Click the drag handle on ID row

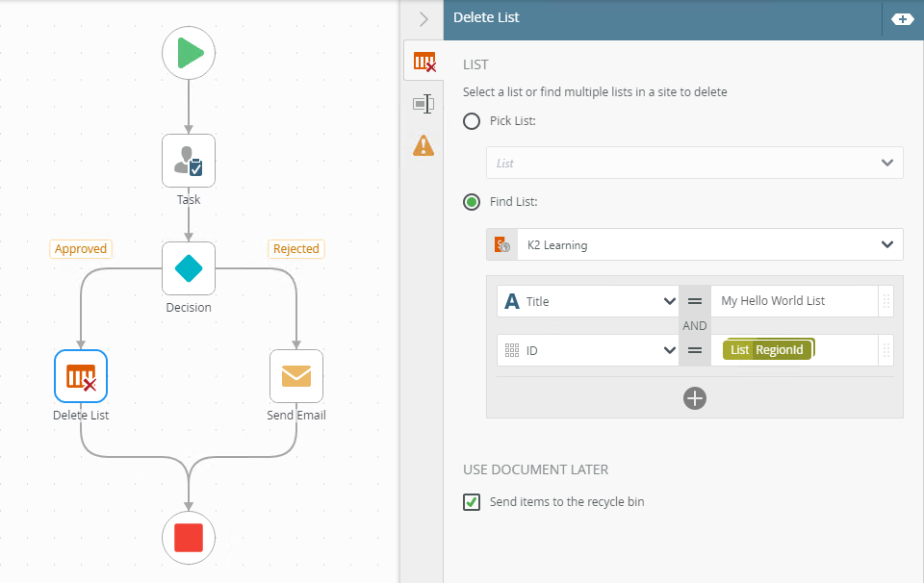click(x=886, y=350)
